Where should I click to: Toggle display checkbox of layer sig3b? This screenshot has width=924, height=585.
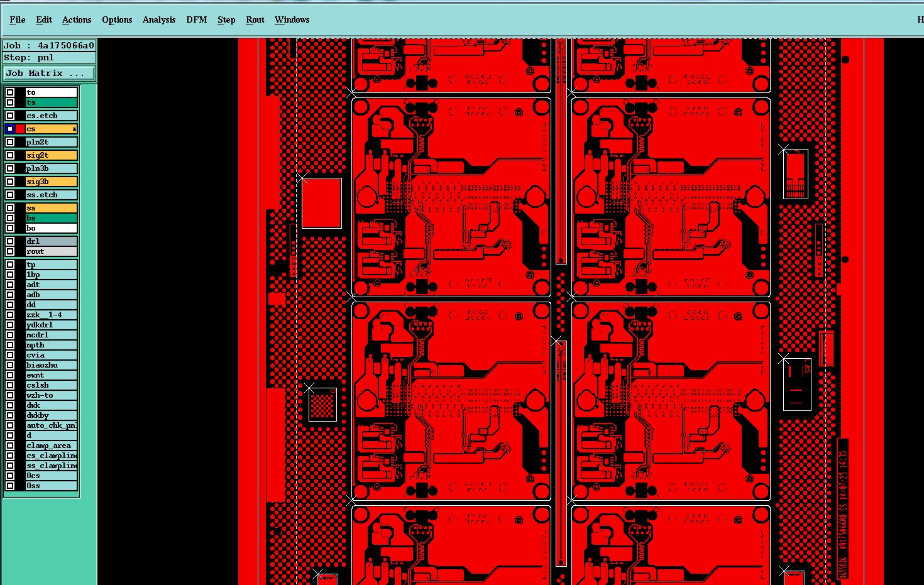[x=10, y=182]
